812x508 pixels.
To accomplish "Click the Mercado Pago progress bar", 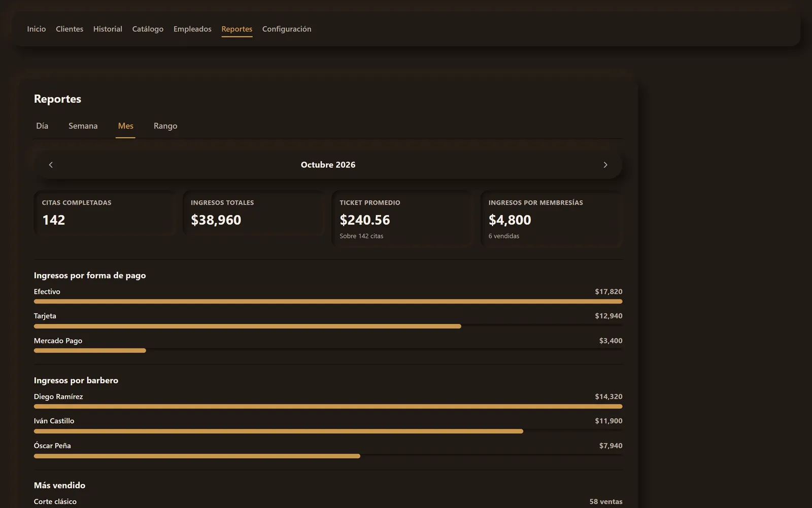I will point(328,351).
